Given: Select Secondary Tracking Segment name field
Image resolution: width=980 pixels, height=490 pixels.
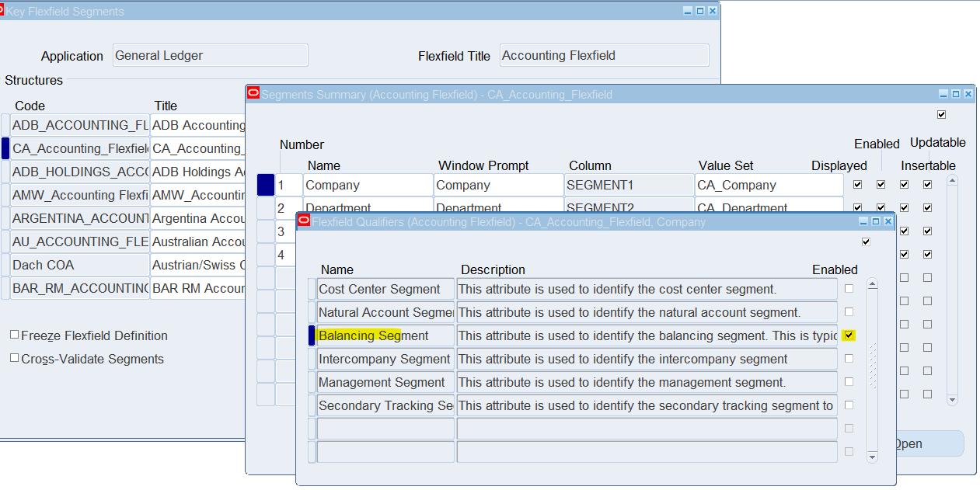Looking at the screenshot, I should (x=385, y=405).
